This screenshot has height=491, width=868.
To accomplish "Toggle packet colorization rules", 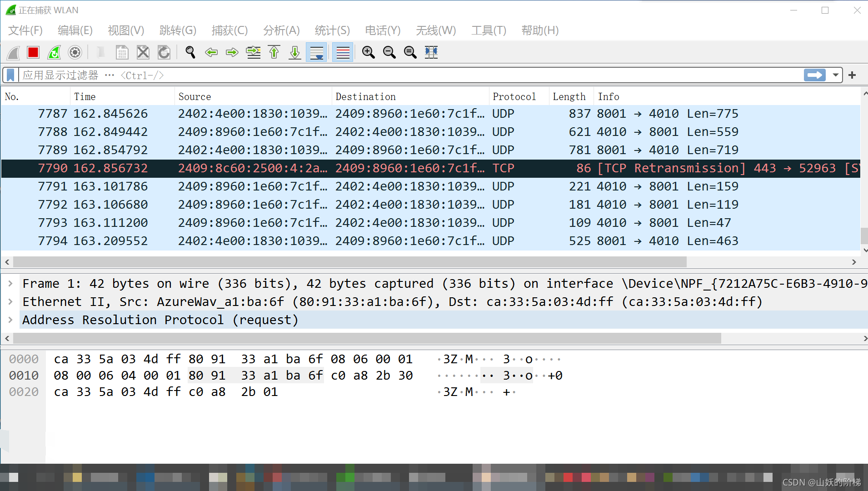I will [343, 53].
